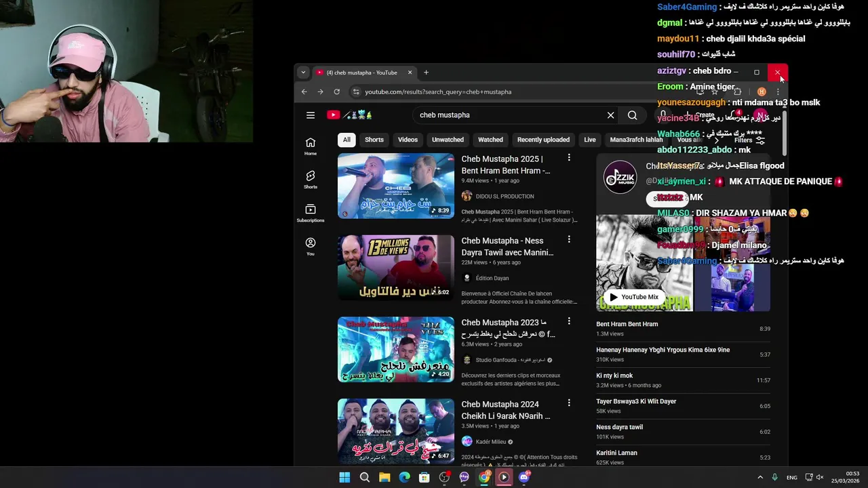
Task: Open Microsoft Store from the taskbar
Action: [x=424, y=477]
